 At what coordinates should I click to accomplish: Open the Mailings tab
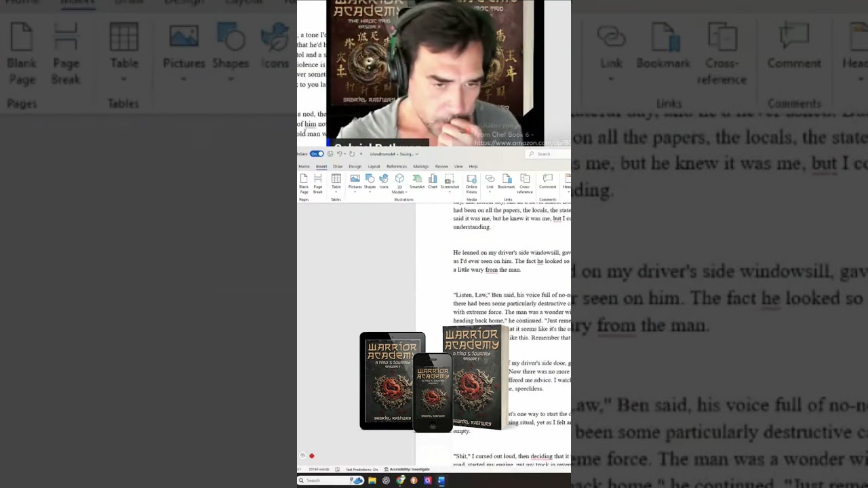click(x=421, y=167)
